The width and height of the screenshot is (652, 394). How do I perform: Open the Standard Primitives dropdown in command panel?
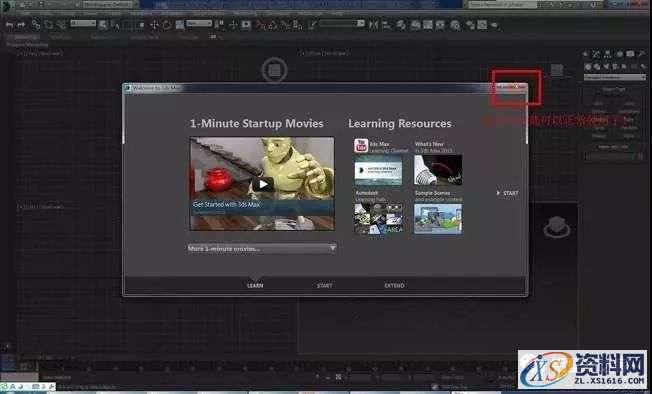[x=615, y=77]
